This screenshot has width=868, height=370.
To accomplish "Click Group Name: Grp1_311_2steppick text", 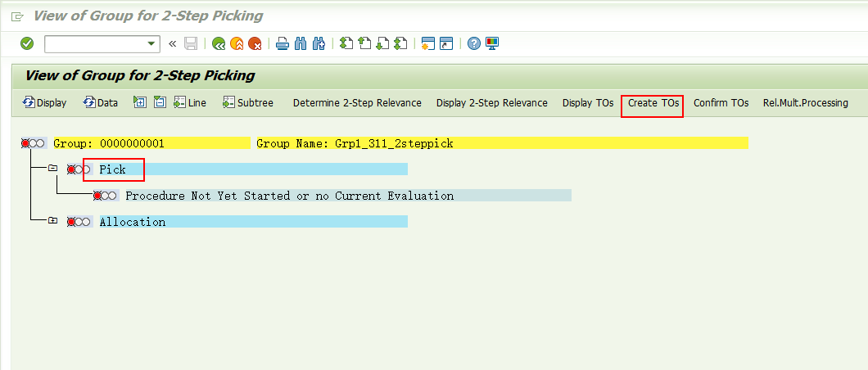I will (x=355, y=144).
